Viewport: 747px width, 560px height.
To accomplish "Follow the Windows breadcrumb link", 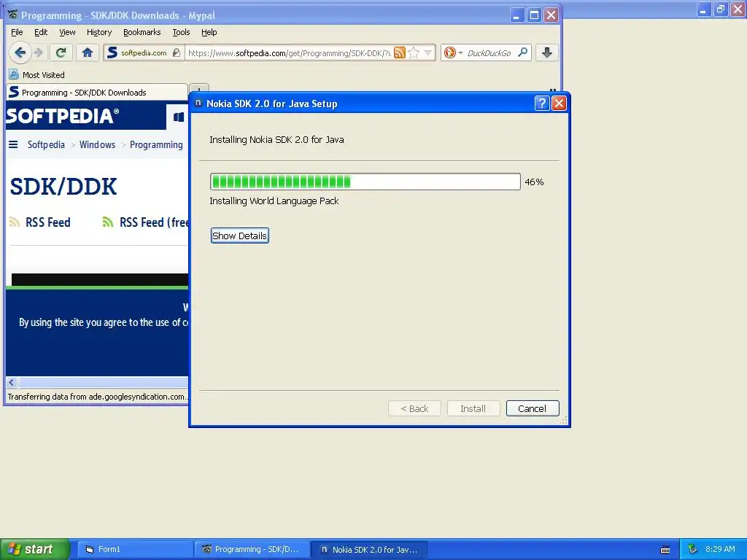I will (x=97, y=144).
